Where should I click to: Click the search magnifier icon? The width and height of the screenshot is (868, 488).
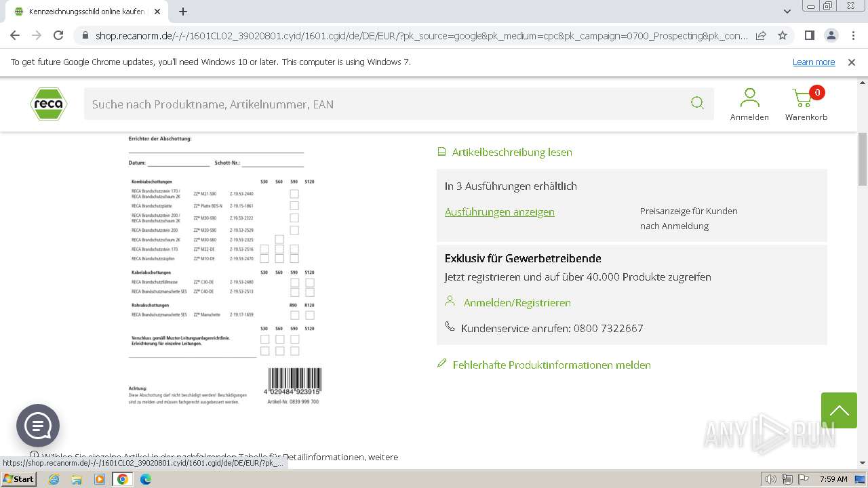(x=697, y=103)
